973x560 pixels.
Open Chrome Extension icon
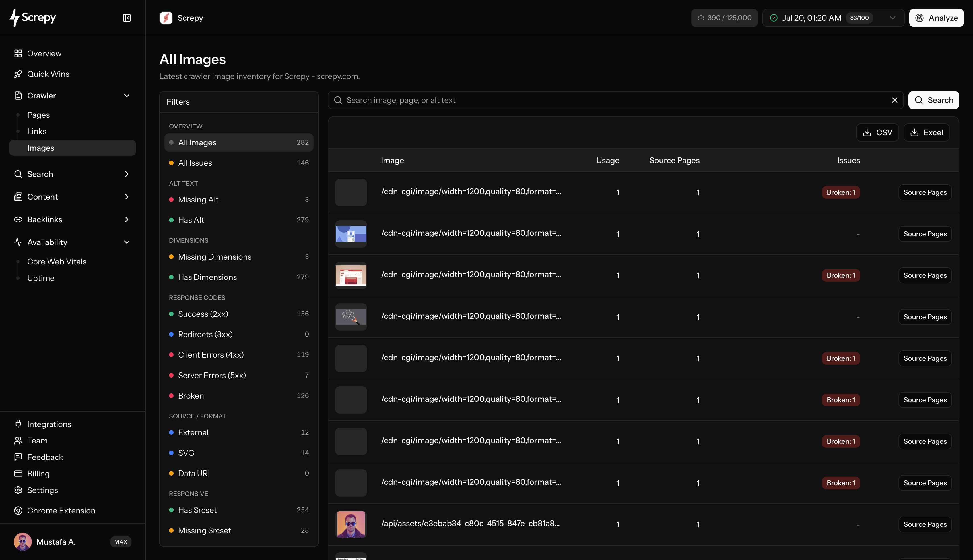(x=18, y=510)
